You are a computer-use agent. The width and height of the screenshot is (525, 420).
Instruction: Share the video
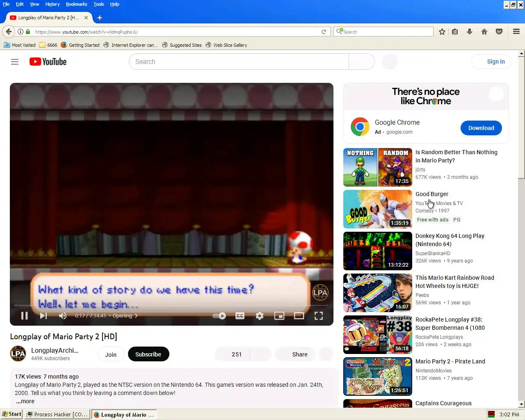294,354
